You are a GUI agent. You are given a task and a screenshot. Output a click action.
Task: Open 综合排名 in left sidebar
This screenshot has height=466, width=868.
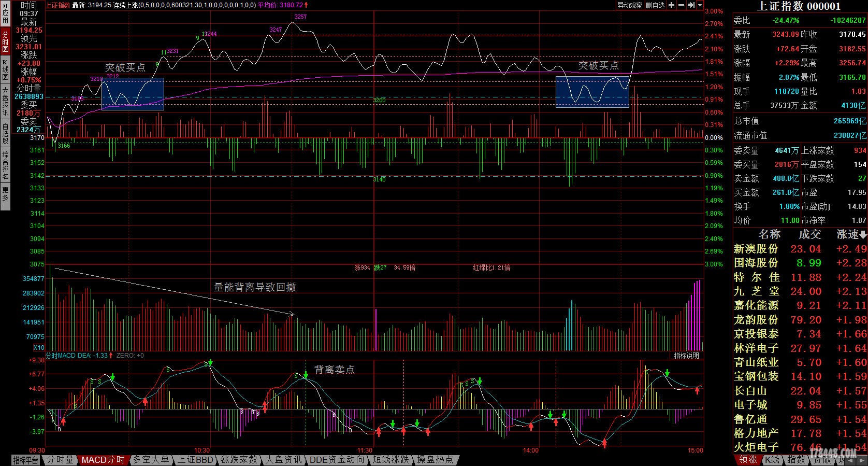click(x=5, y=165)
